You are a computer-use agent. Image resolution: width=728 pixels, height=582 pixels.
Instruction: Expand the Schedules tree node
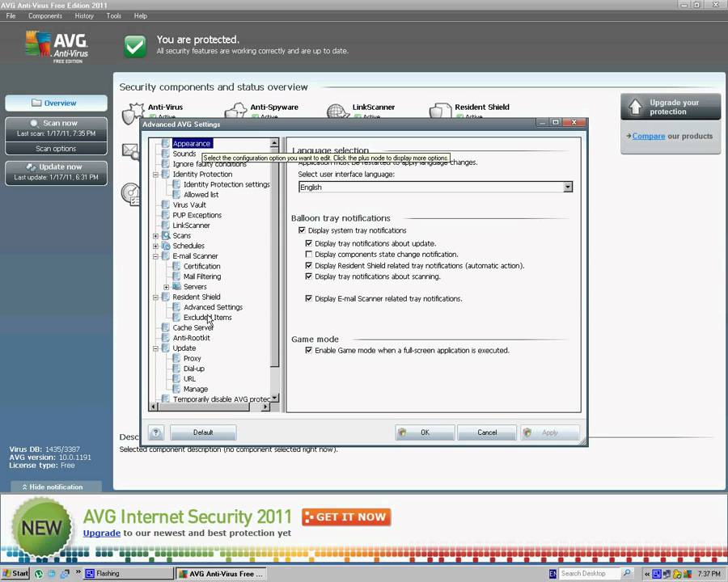click(x=155, y=246)
